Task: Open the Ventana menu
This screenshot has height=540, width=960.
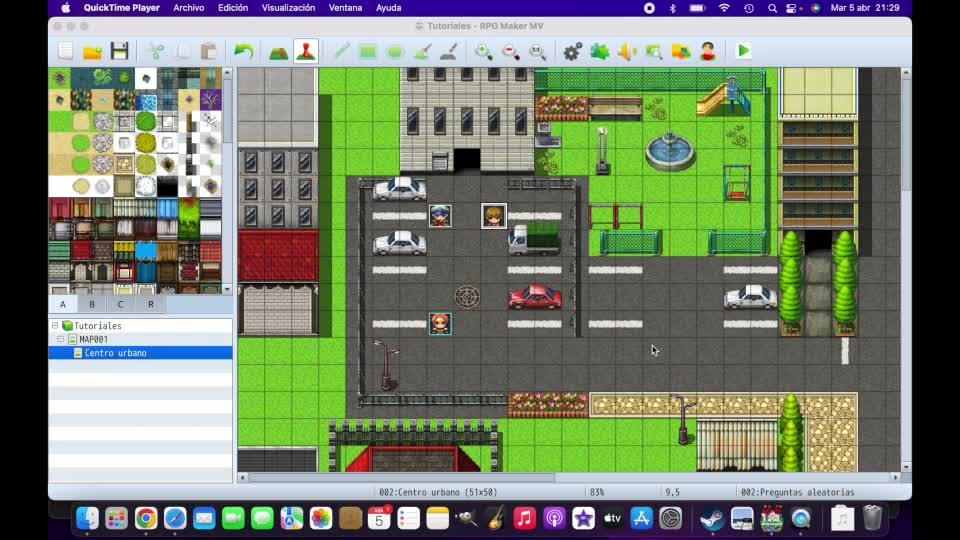Action: pyautogui.click(x=345, y=8)
